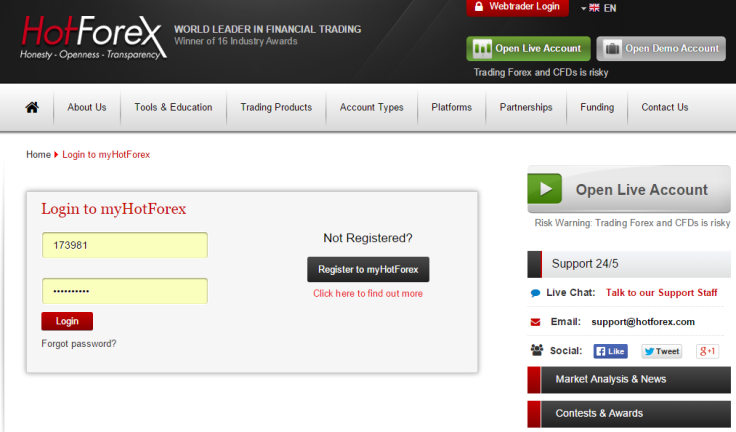Click the Webtrader Login button
The width and height of the screenshot is (736, 432).
coord(517,7)
